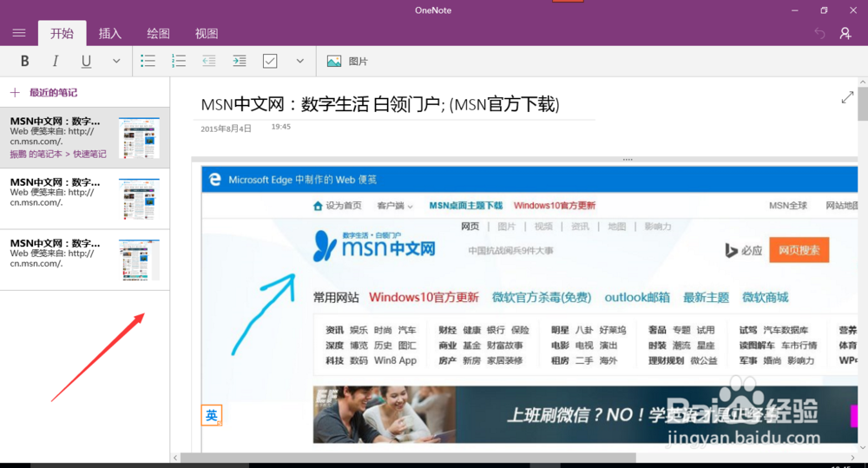Select 图片 search tab
Image resolution: width=868 pixels, height=468 pixels.
(506, 226)
